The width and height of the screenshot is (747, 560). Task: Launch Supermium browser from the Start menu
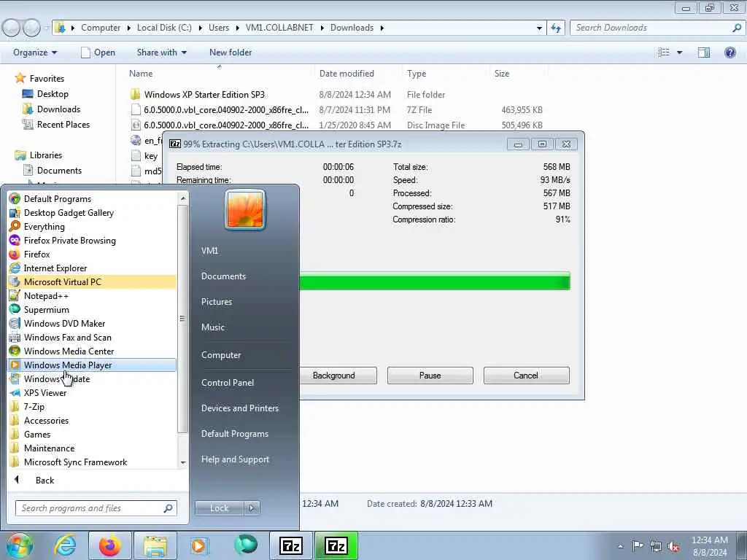(x=46, y=309)
